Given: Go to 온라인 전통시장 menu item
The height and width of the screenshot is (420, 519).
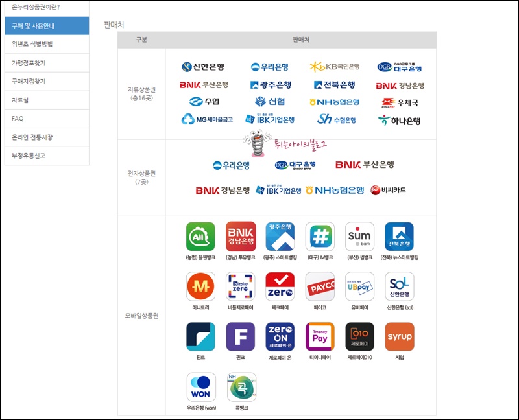Looking at the screenshot, I should coord(47,137).
